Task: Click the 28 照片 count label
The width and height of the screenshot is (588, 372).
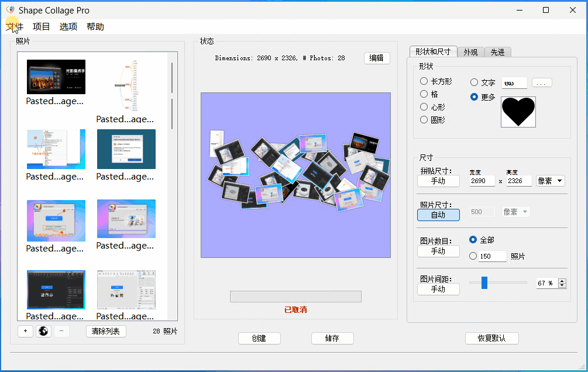Action: pos(165,331)
